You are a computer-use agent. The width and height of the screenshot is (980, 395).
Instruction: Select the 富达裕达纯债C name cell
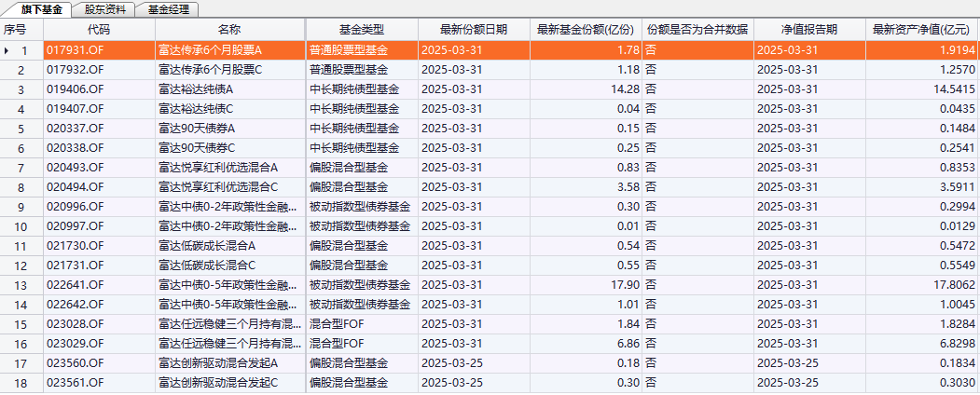[197, 109]
